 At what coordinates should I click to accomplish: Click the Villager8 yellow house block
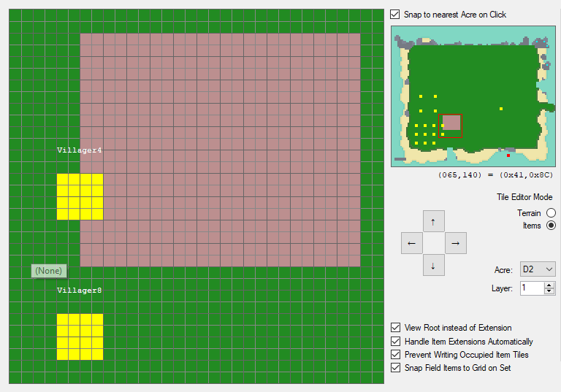click(x=80, y=337)
